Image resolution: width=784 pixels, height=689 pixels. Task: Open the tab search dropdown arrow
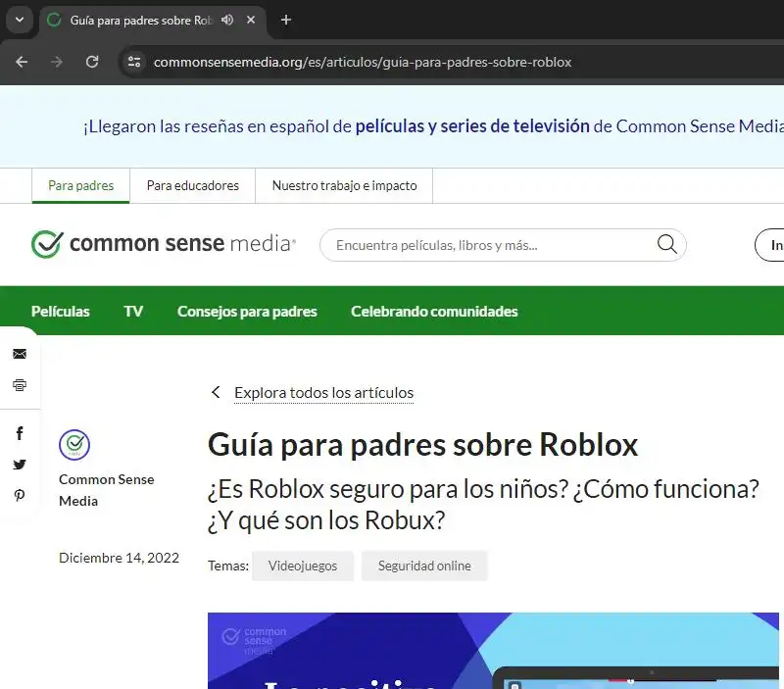point(20,20)
